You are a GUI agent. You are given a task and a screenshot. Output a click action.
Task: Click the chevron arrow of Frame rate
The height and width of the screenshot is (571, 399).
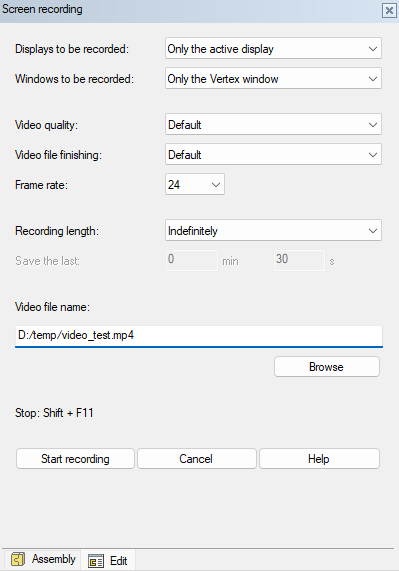[216, 185]
